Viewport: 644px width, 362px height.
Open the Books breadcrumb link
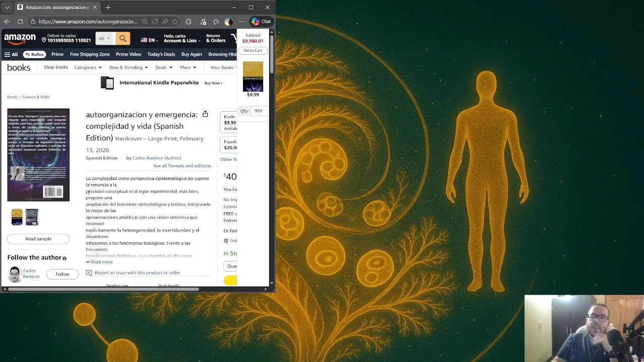click(13, 97)
